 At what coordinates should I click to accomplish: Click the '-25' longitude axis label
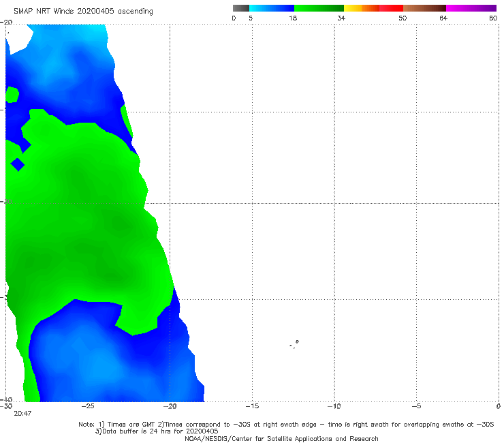(88, 406)
